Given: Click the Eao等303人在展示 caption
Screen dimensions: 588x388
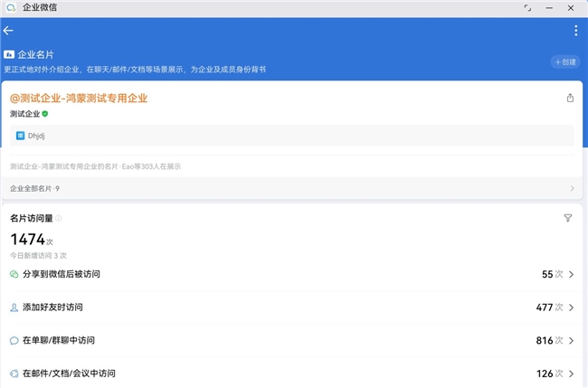Looking at the screenshot, I should (x=151, y=166).
